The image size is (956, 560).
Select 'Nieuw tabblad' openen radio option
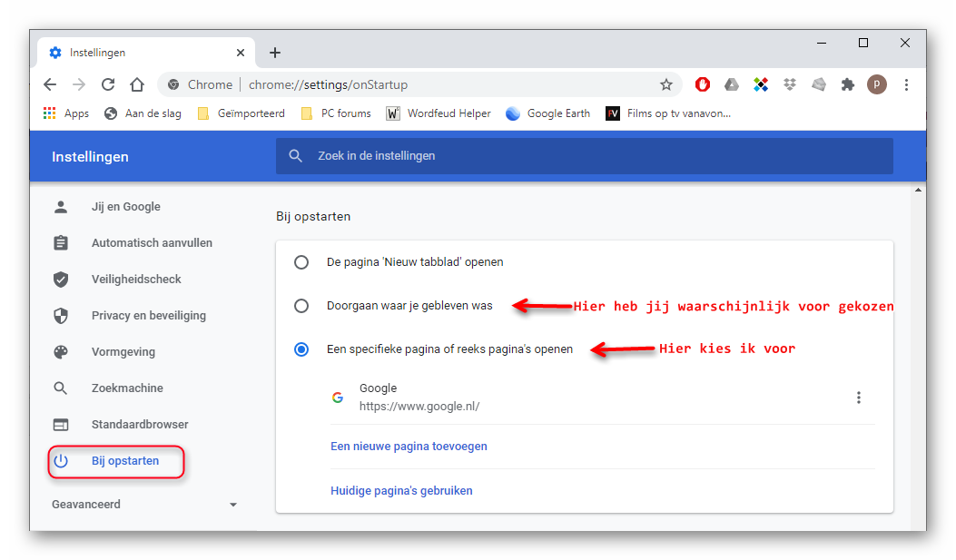point(301,262)
